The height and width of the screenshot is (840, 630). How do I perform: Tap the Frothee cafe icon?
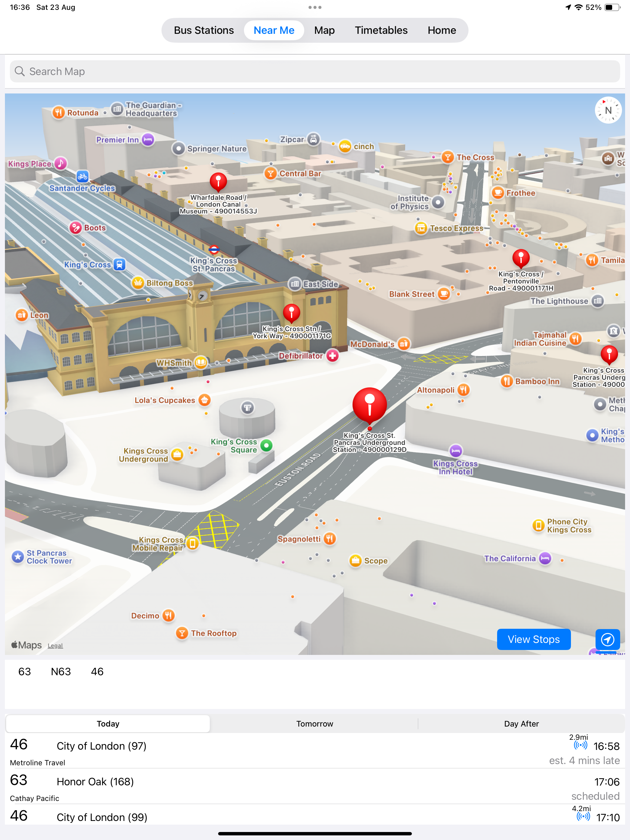tap(497, 193)
